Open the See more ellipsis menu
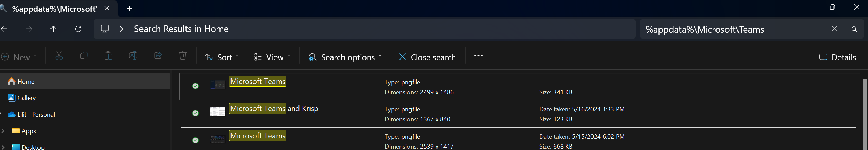 (478, 56)
